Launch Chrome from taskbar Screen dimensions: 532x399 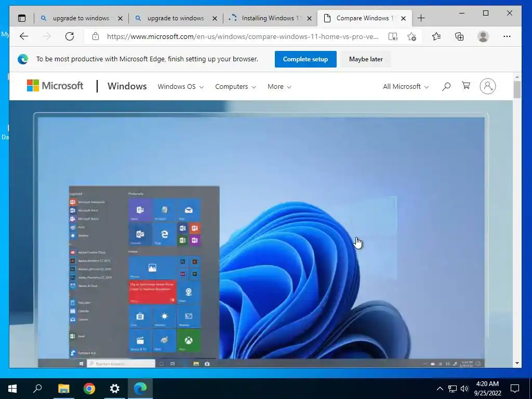tap(89, 389)
